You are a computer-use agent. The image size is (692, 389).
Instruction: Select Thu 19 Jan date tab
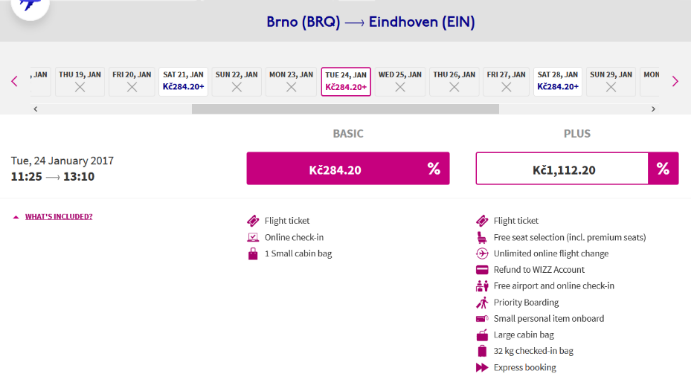click(80, 81)
